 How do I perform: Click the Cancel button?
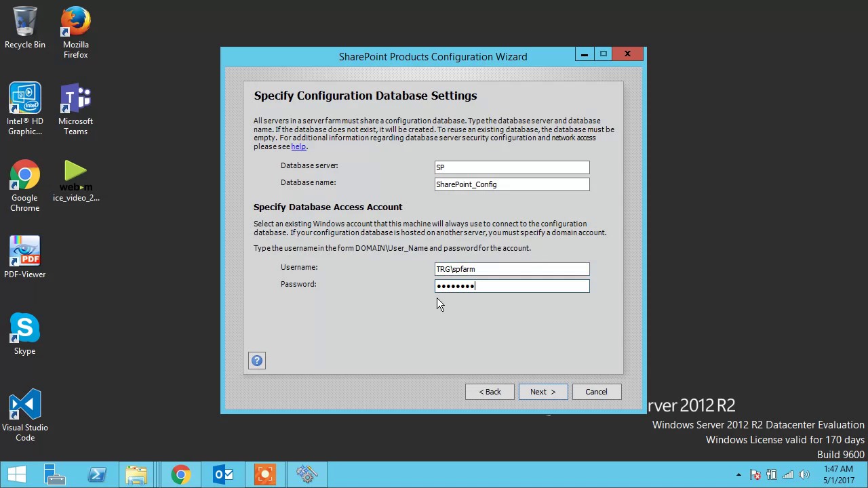[x=597, y=392]
